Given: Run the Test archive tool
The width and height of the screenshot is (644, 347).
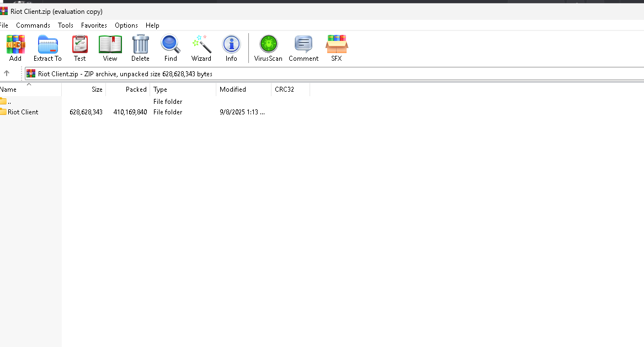Looking at the screenshot, I should pyautogui.click(x=79, y=48).
